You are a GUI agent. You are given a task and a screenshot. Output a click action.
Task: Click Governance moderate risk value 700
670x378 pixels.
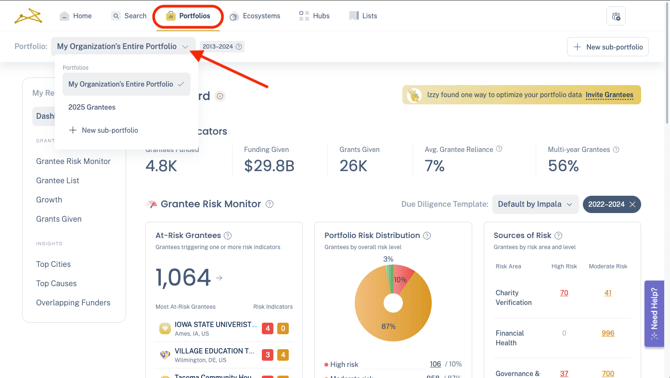pyautogui.click(x=608, y=373)
